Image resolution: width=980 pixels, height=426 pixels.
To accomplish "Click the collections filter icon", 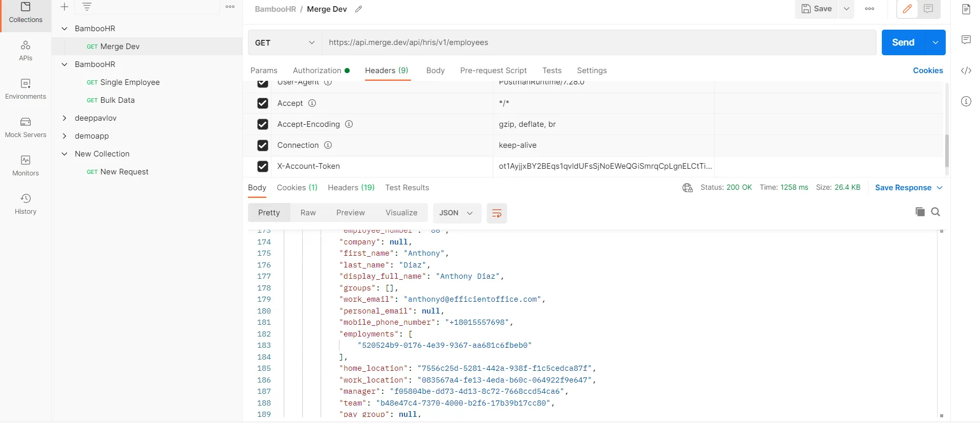I will 87,7.
